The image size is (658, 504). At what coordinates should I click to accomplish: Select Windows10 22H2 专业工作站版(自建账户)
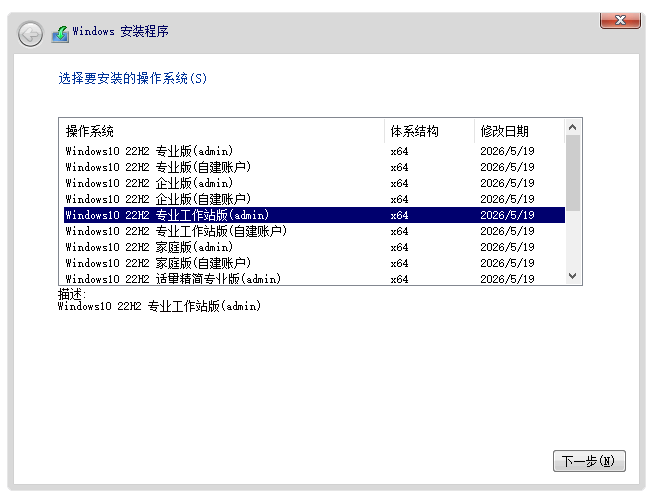[314, 231]
